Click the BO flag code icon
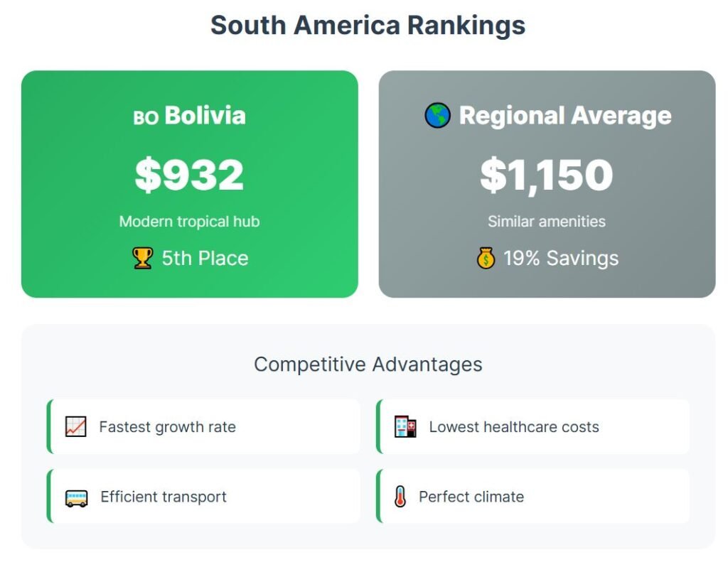728x567 pixels. (x=146, y=117)
